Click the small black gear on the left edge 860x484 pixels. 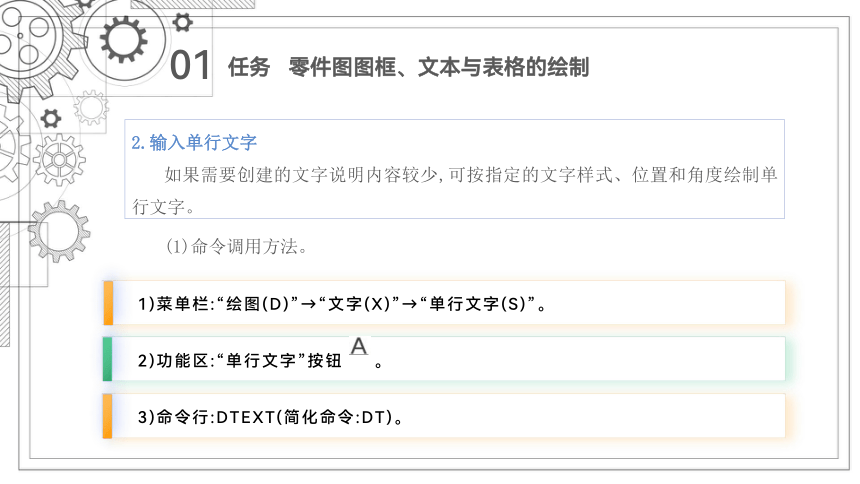pyautogui.click(x=51, y=119)
